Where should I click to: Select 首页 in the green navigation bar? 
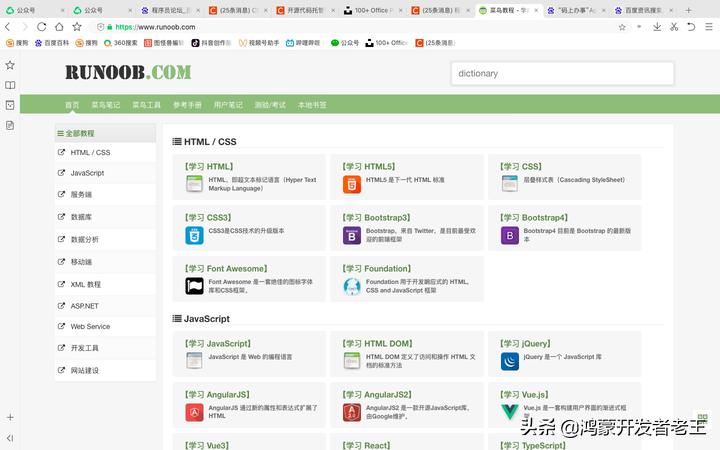[72, 105]
